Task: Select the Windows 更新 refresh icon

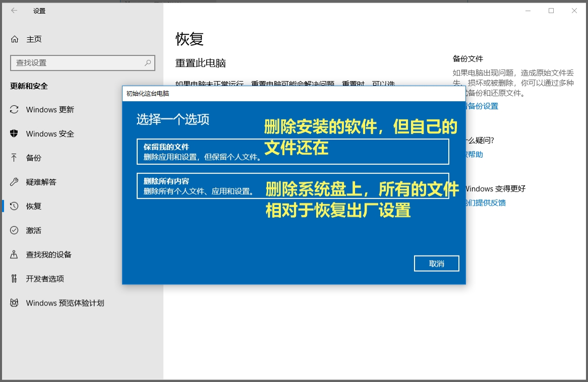Action: tap(14, 109)
